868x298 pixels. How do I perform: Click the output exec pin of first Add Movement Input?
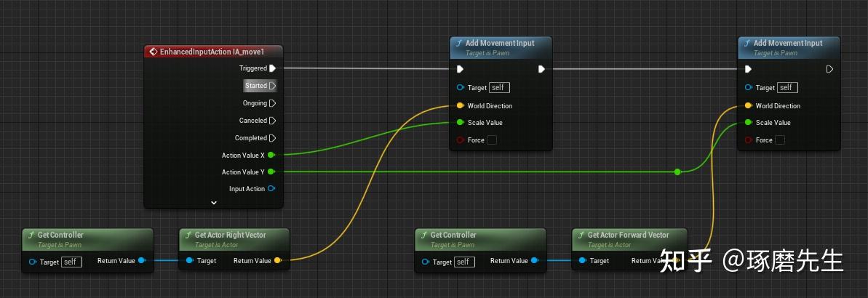click(541, 69)
